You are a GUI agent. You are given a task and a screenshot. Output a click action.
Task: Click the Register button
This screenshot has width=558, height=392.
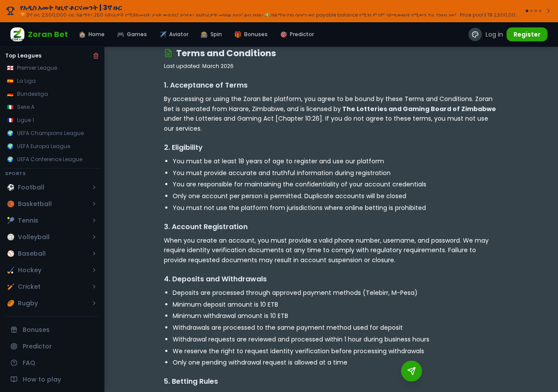[x=527, y=34]
